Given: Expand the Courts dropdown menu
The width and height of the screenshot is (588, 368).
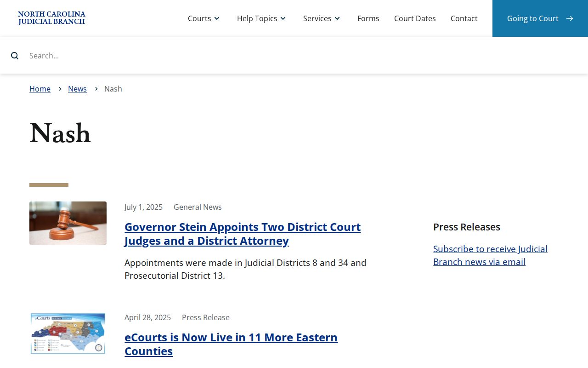Looking at the screenshot, I should [x=204, y=18].
